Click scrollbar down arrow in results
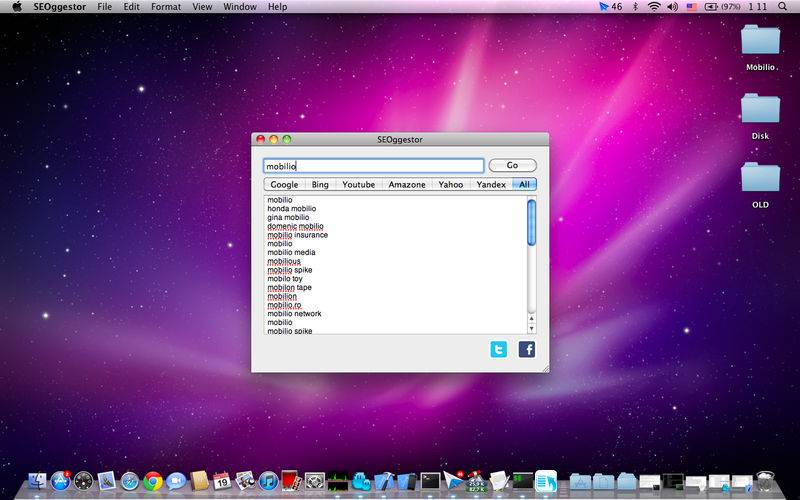 pos(531,329)
